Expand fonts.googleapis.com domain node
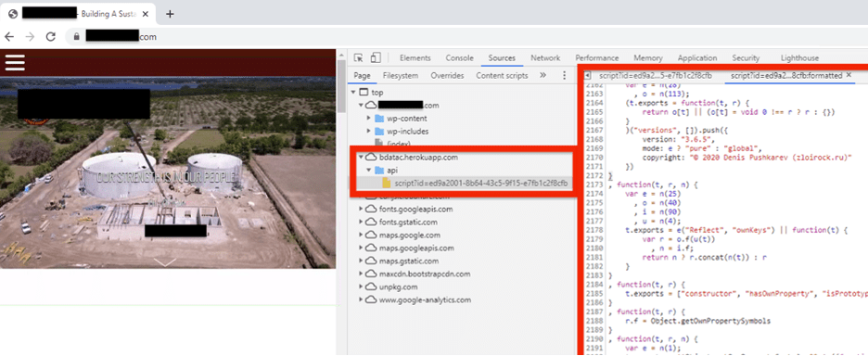This screenshot has width=868, height=356. point(362,210)
